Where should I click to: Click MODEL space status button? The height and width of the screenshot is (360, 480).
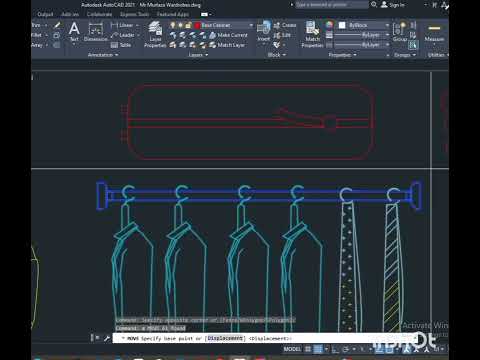[292, 349]
